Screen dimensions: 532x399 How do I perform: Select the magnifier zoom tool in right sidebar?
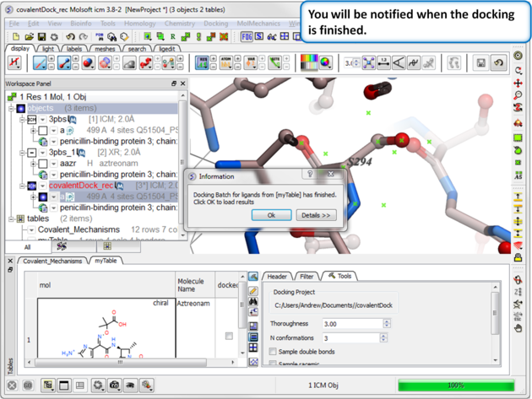tap(518, 95)
